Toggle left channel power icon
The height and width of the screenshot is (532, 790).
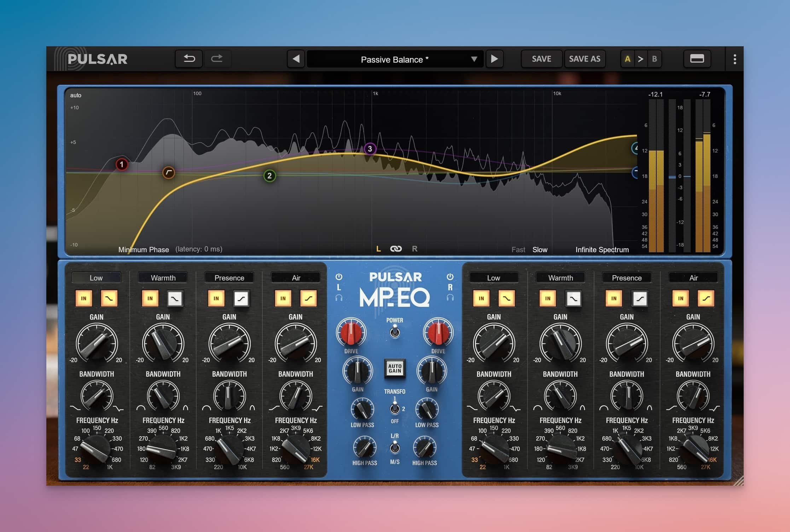click(339, 277)
